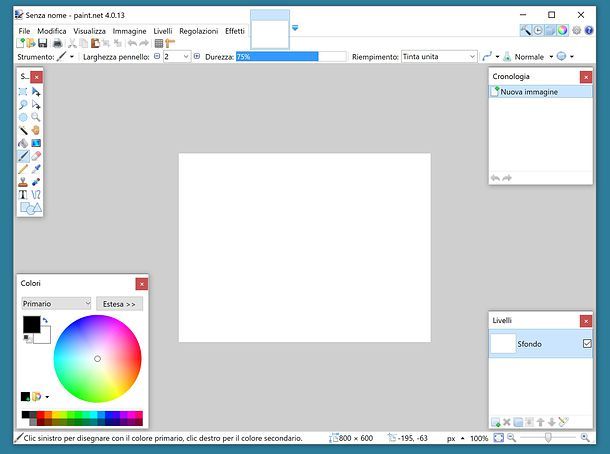Expand the Primario color dropdown
The height and width of the screenshot is (454, 610).
click(56, 303)
